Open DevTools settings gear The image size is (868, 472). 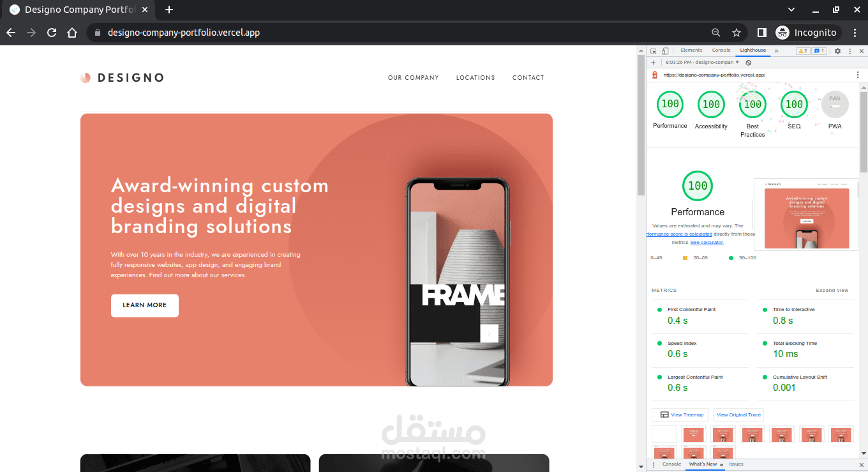[838, 51]
